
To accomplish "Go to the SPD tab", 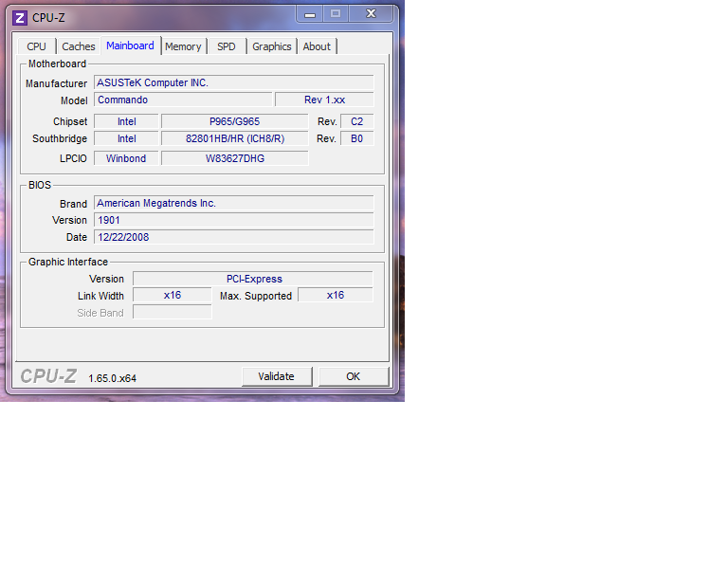I will tap(227, 46).
